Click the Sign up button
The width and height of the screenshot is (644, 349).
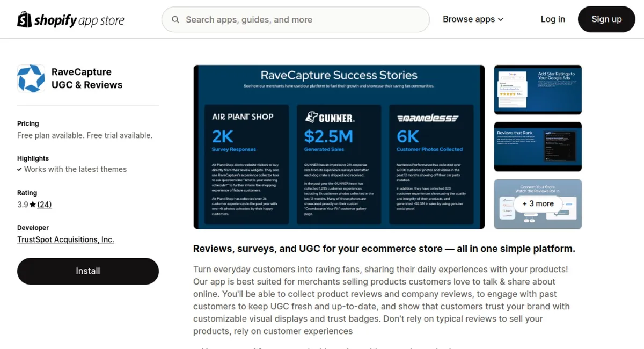click(x=606, y=19)
